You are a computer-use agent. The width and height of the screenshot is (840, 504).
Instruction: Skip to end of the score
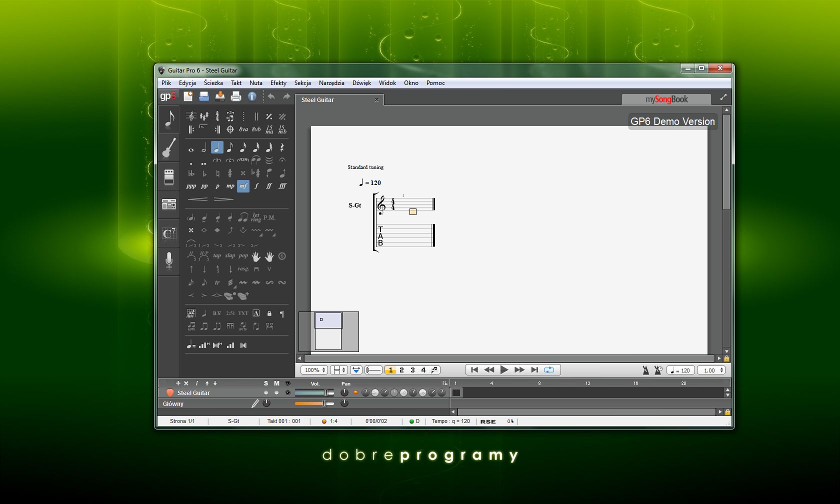pos(534,370)
